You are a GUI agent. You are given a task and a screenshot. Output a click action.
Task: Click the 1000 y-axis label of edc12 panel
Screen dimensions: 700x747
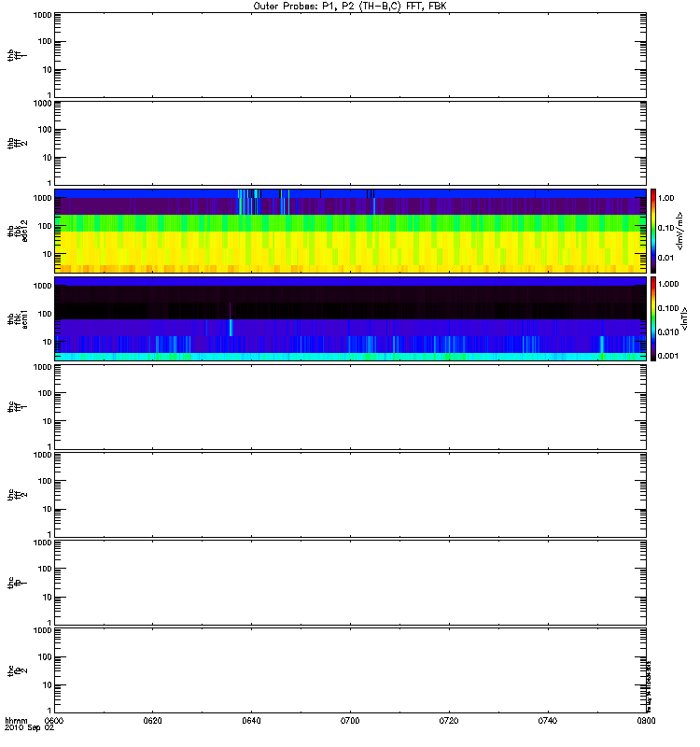pyautogui.click(x=42, y=198)
